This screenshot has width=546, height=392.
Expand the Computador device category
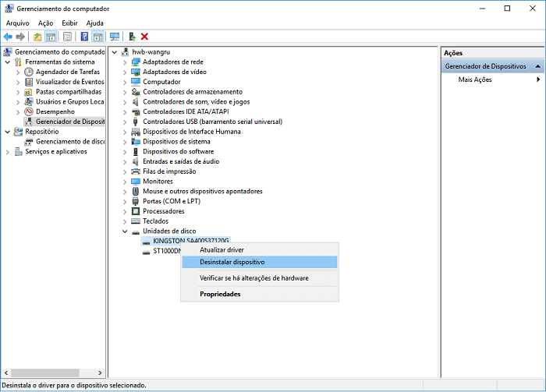125,83
